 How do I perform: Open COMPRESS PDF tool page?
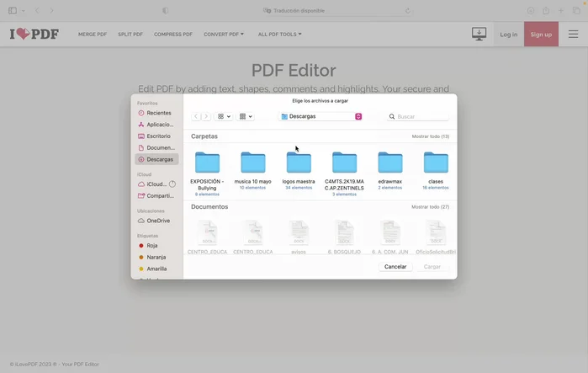(173, 35)
